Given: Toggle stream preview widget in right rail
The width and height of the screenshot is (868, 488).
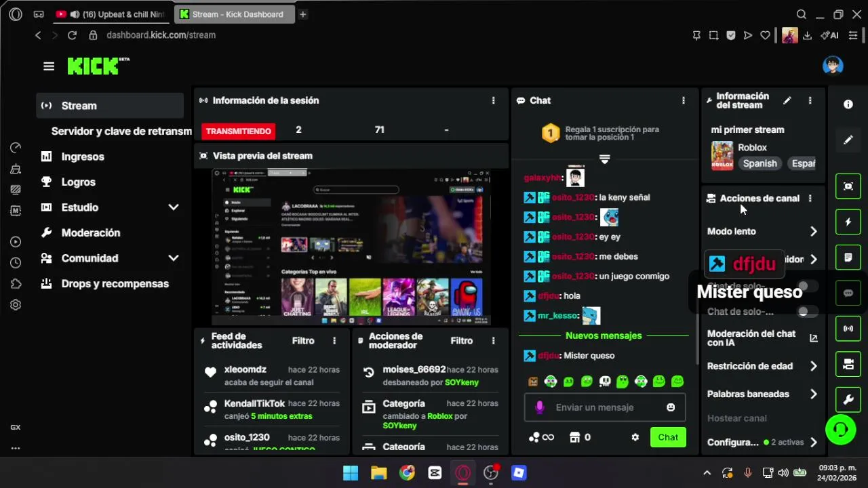Looking at the screenshot, I should coord(848,186).
